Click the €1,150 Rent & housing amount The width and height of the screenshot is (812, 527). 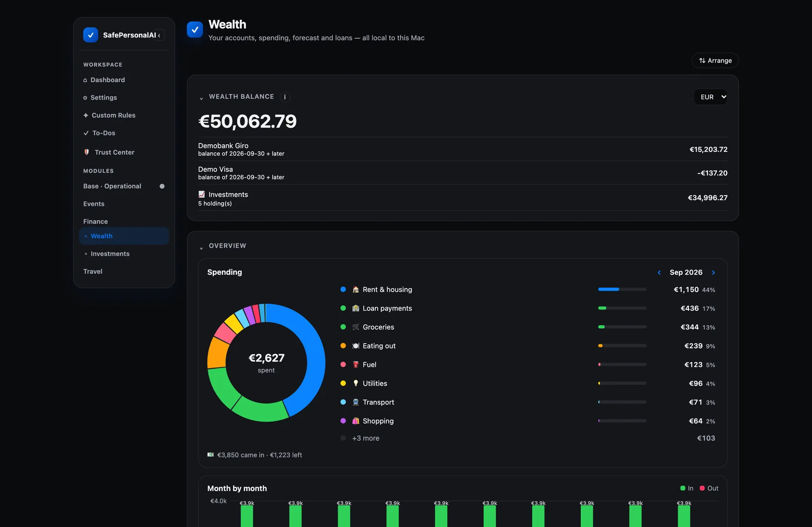(686, 289)
